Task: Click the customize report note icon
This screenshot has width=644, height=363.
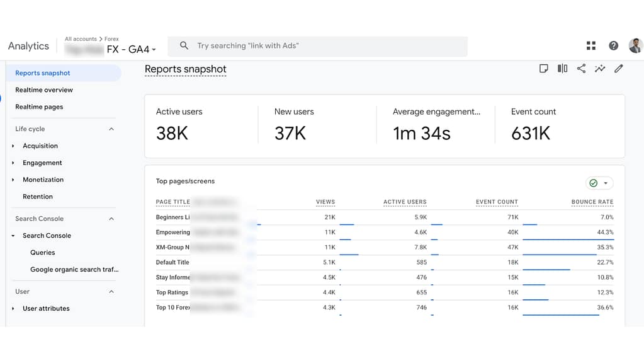Action: click(544, 69)
